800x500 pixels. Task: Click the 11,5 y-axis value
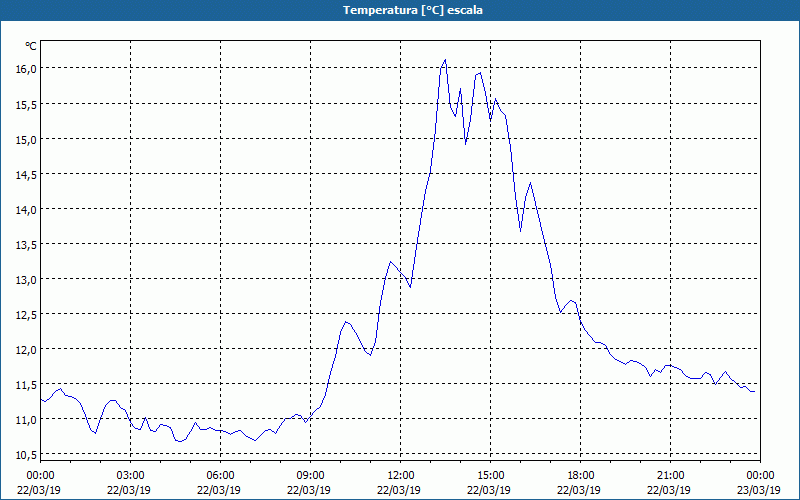pos(26,385)
